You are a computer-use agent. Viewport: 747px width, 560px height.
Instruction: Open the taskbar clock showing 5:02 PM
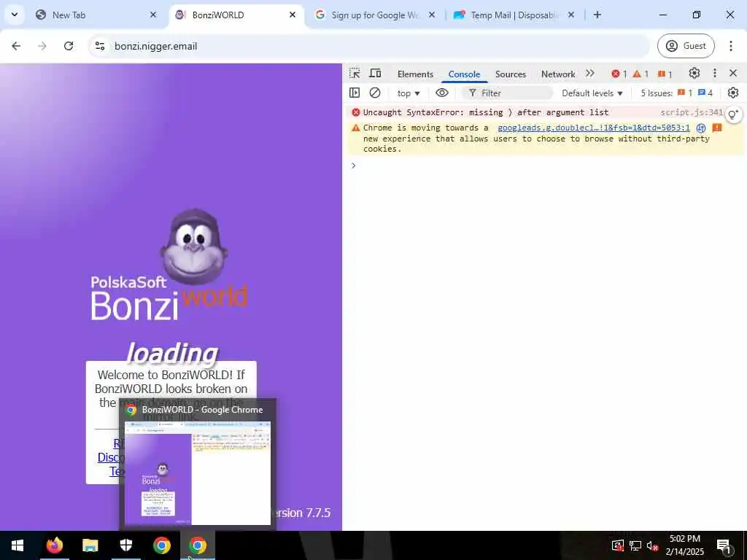[684, 545]
